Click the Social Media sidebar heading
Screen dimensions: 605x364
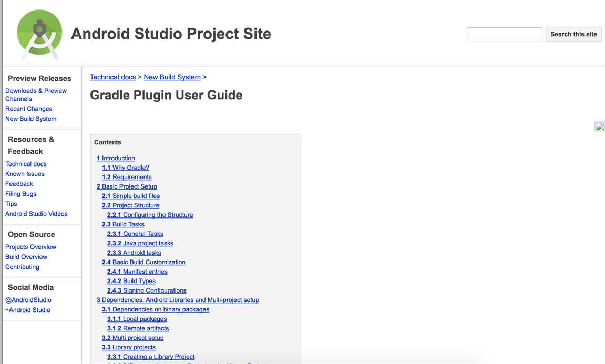click(x=31, y=287)
